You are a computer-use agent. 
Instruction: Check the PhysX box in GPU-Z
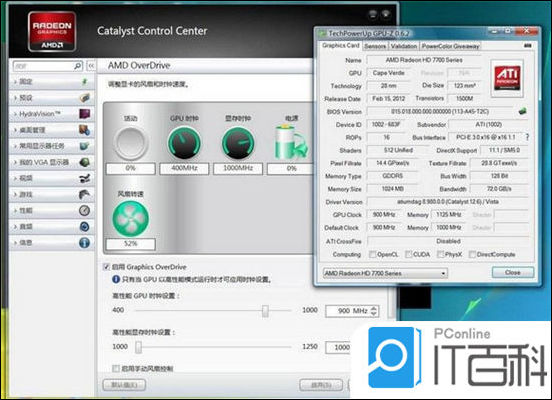(x=440, y=254)
